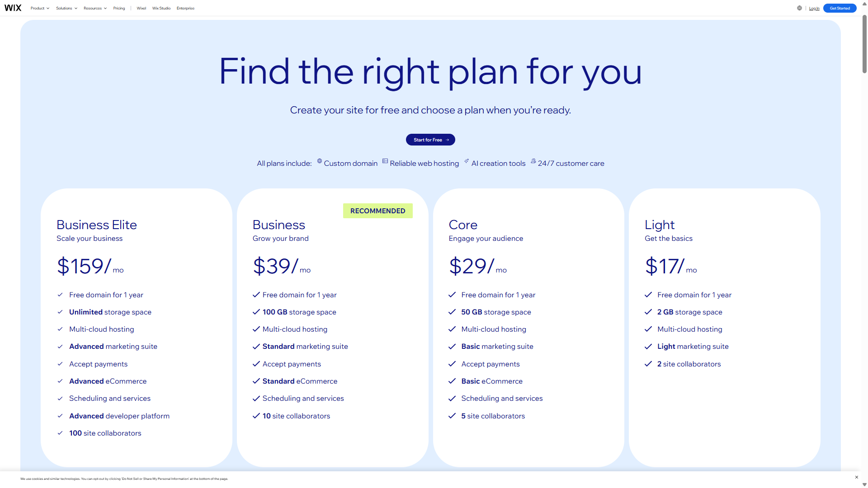Expand the Resources dropdown menu

[95, 8]
